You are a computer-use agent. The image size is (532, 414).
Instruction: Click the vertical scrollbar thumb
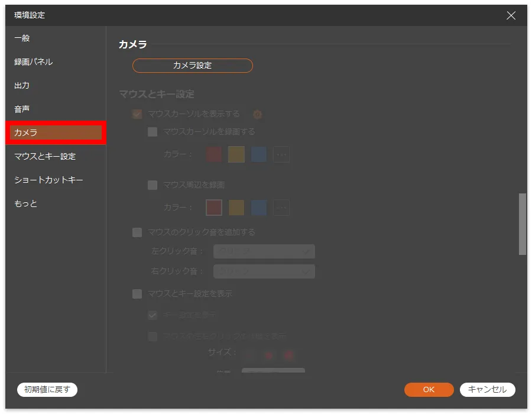click(x=522, y=224)
